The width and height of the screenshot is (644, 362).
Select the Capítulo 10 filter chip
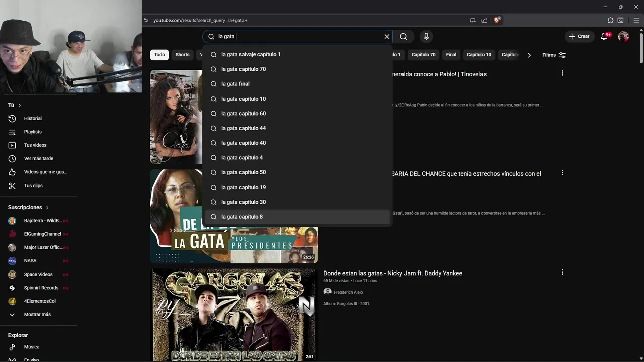[479, 55]
